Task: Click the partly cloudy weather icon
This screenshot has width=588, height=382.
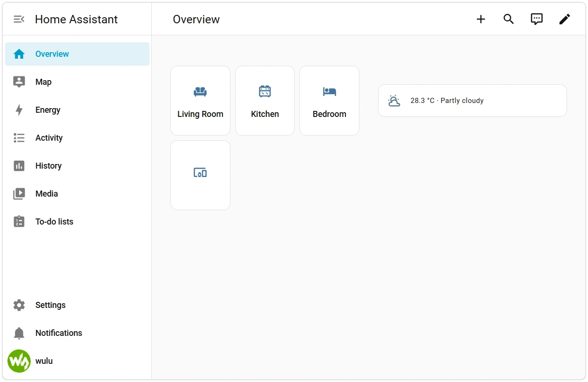Action: coord(394,101)
